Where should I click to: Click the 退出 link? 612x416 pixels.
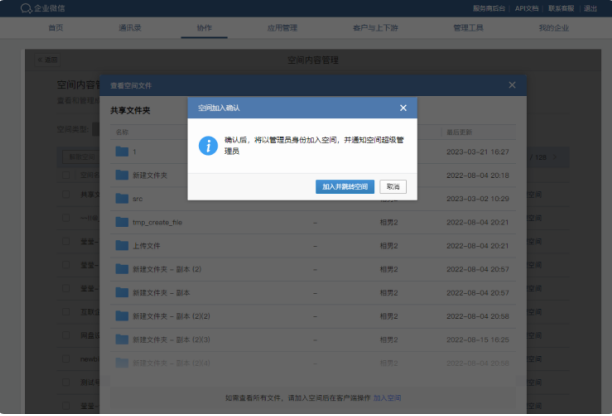click(590, 8)
